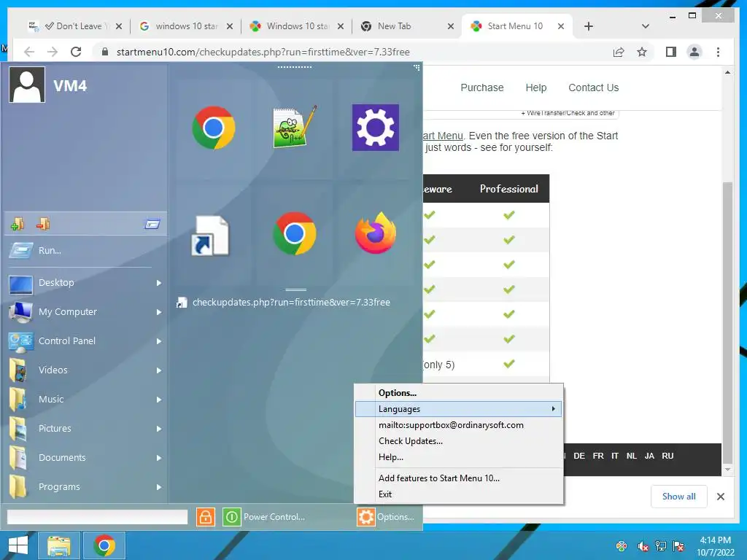Screen dimensions: 747x560
Task: Open the Chrome profile avatar
Action: tap(694, 52)
